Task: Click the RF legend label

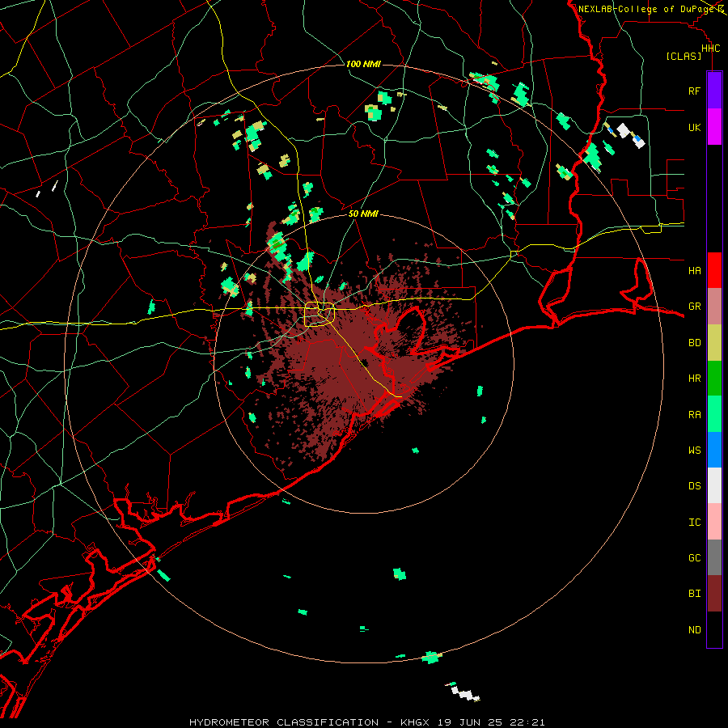Action: coord(695,91)
